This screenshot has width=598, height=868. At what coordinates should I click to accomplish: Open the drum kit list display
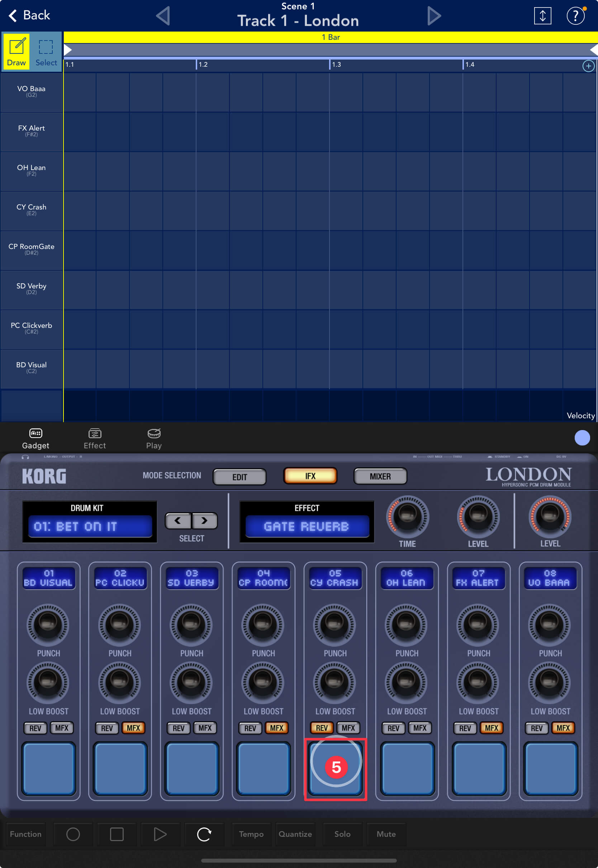(90, 526)
